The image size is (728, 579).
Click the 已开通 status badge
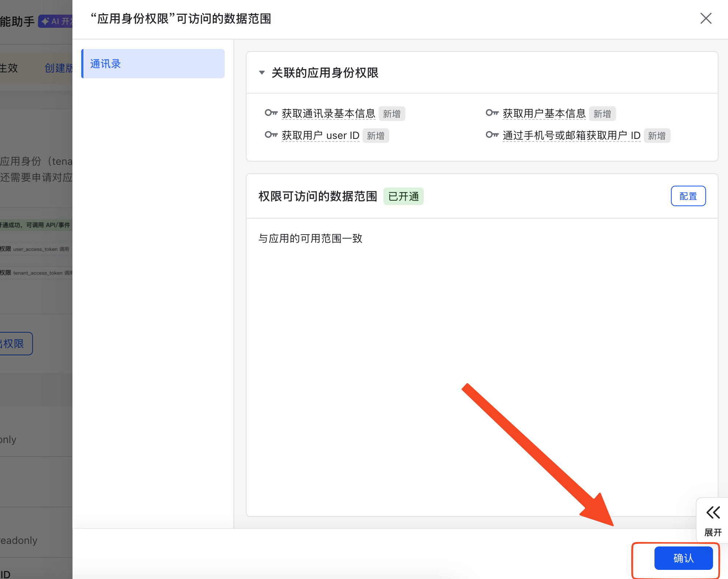[404, 196]
